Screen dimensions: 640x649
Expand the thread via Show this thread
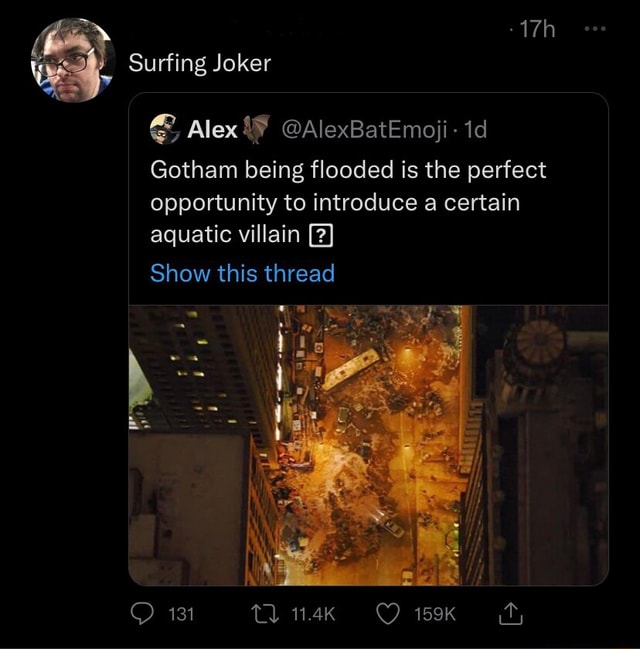click(x=242, y=273)
